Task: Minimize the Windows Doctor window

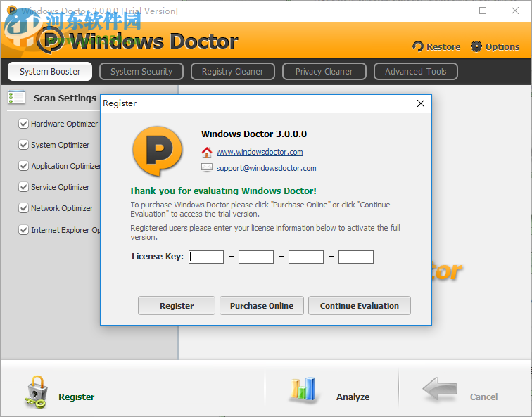Action: (x=451, y=11)
